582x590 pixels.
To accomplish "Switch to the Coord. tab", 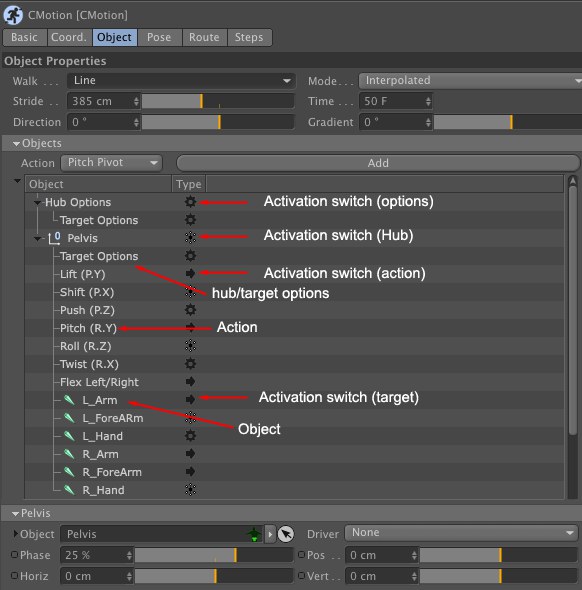I will click(69, 37).
